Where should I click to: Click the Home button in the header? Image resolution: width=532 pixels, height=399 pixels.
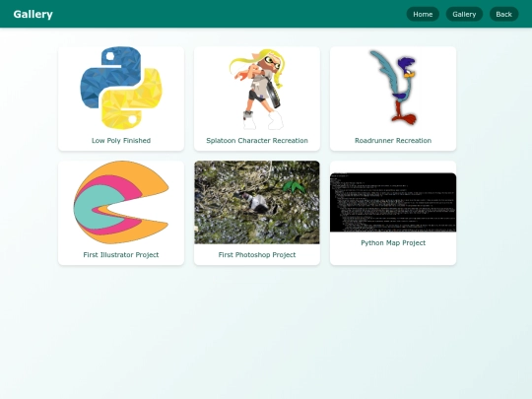423,14
